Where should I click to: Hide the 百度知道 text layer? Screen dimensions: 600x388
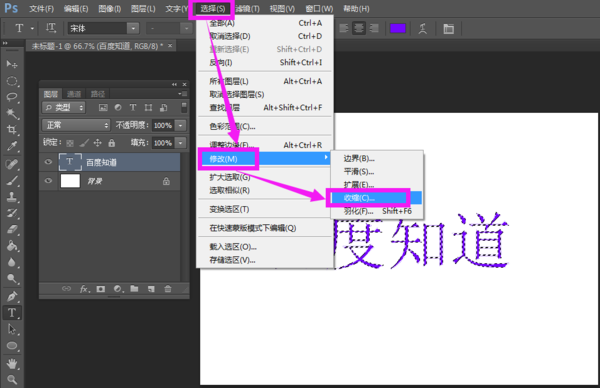click(48, 162)
